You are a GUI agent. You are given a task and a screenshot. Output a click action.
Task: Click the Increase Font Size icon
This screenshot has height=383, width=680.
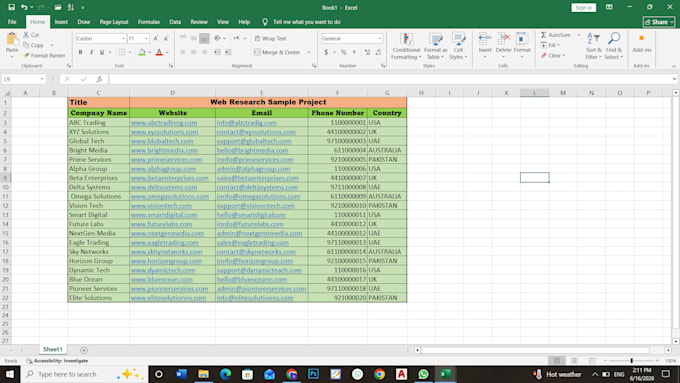point(156,39)
